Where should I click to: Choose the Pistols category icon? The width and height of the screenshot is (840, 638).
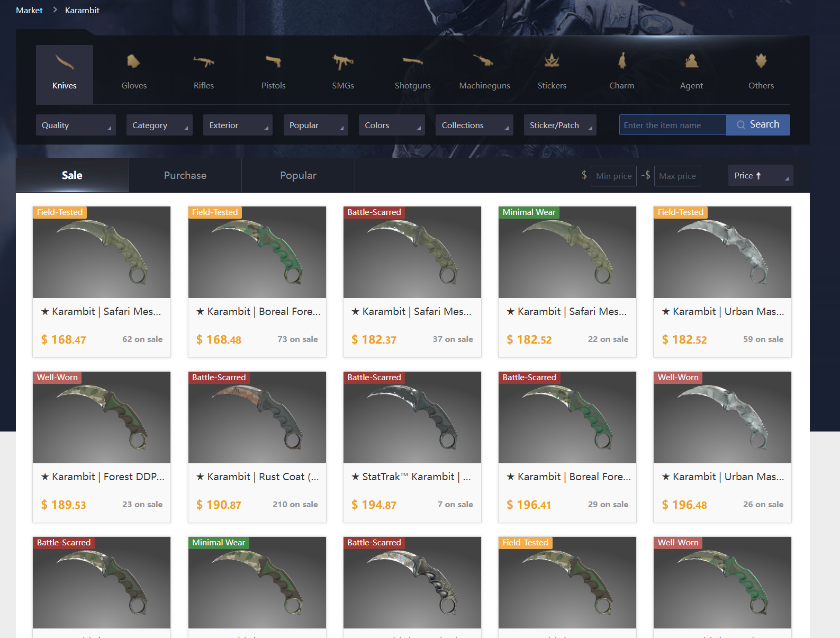pyautogui.click(x=273, y=62)
